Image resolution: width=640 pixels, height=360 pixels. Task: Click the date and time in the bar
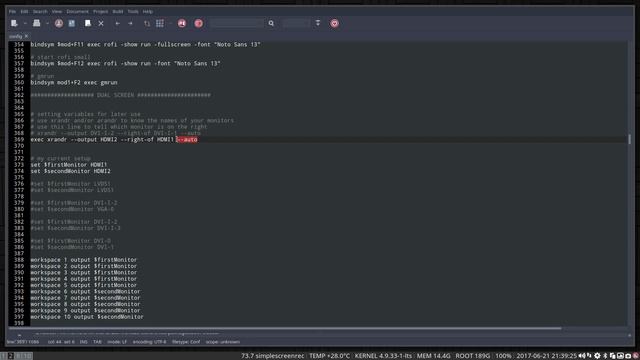(x=547, y=356)
